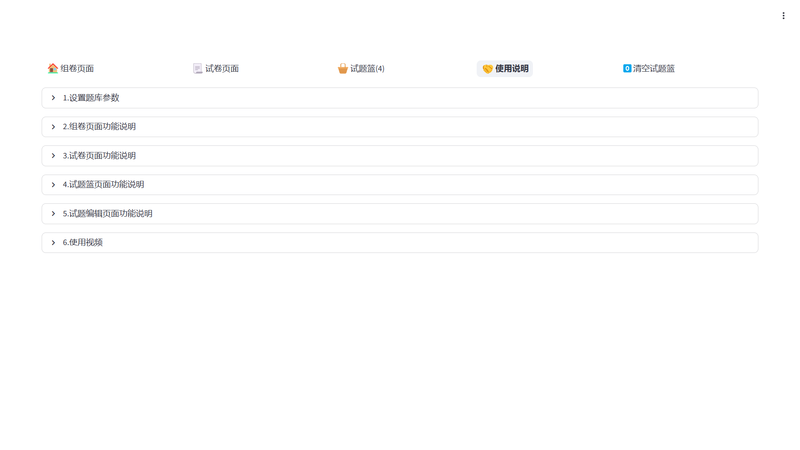The height and width of the screenshot is (450, 800).
Task: Expand the chevron for 5.试题编辑页面功能说明
Action: [x=53, y=213]
